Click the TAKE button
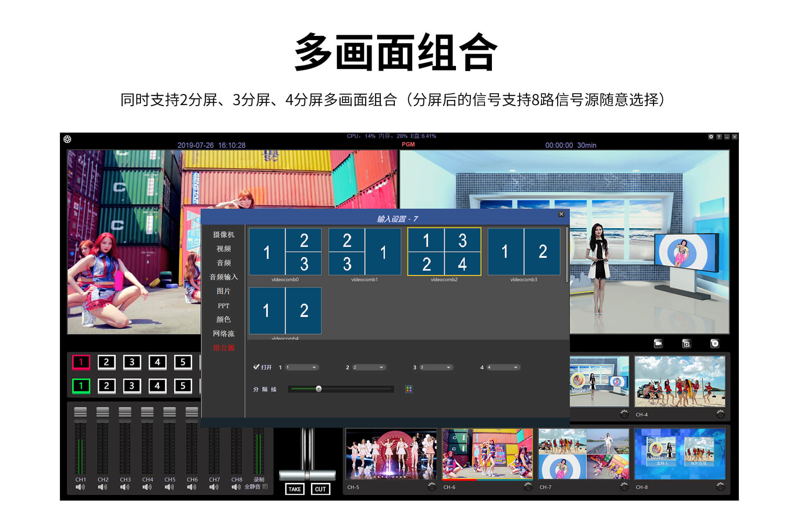 pos(294,489)
